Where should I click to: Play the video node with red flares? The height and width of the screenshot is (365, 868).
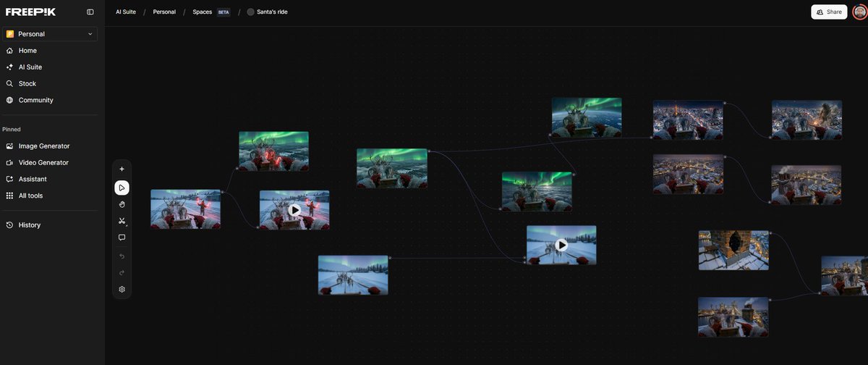[x=294, y=210]
